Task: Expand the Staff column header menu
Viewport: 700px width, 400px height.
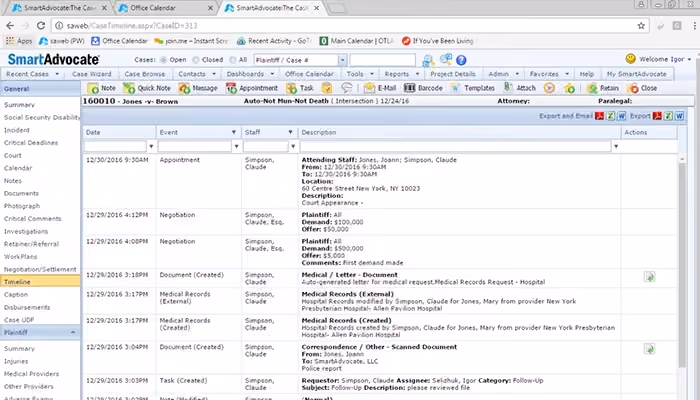Action: pos(290,132)
